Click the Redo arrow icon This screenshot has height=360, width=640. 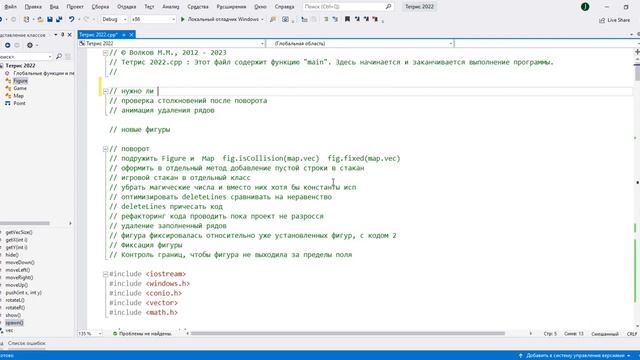(86, 19)
